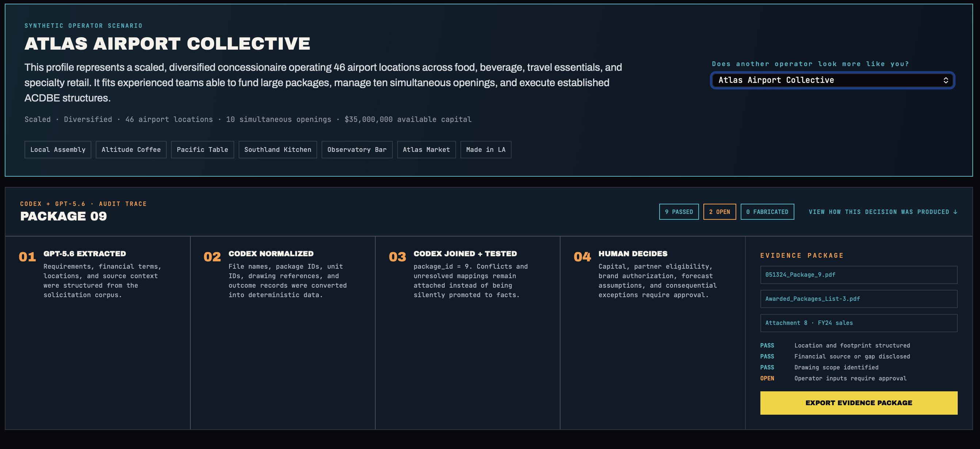View how this decision was produced
Screen dimensions: 980x449
[882, 212]
